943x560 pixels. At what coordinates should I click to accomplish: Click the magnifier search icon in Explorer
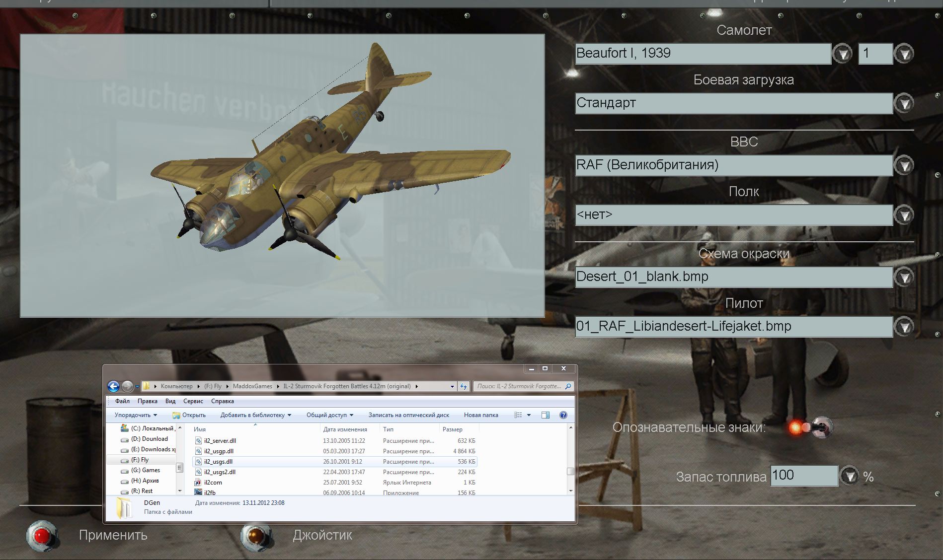pyautogui.click(x=569, y=386)
